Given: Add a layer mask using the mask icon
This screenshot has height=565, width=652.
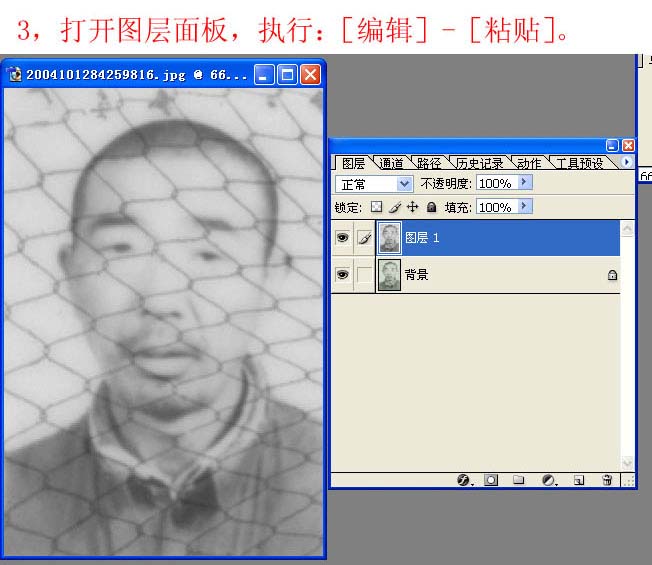Looking at the screenshot, I should (x=491, y=480).
